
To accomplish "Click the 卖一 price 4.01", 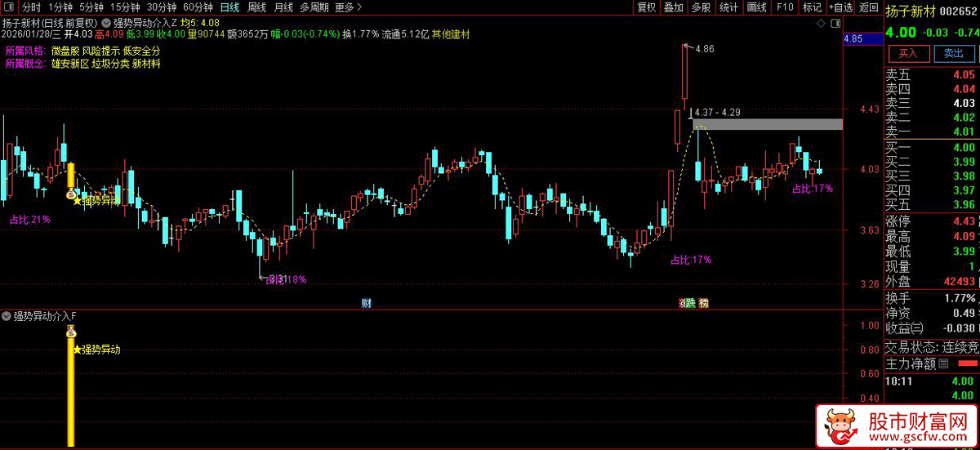I will [x=964, y=131].
